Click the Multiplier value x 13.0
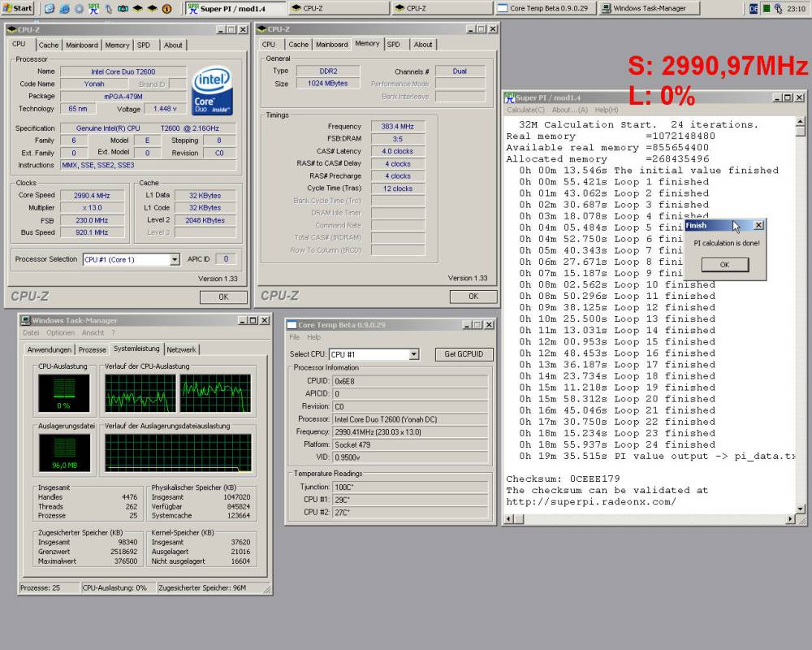Screen dimensions: 812x650 point(92,207)
